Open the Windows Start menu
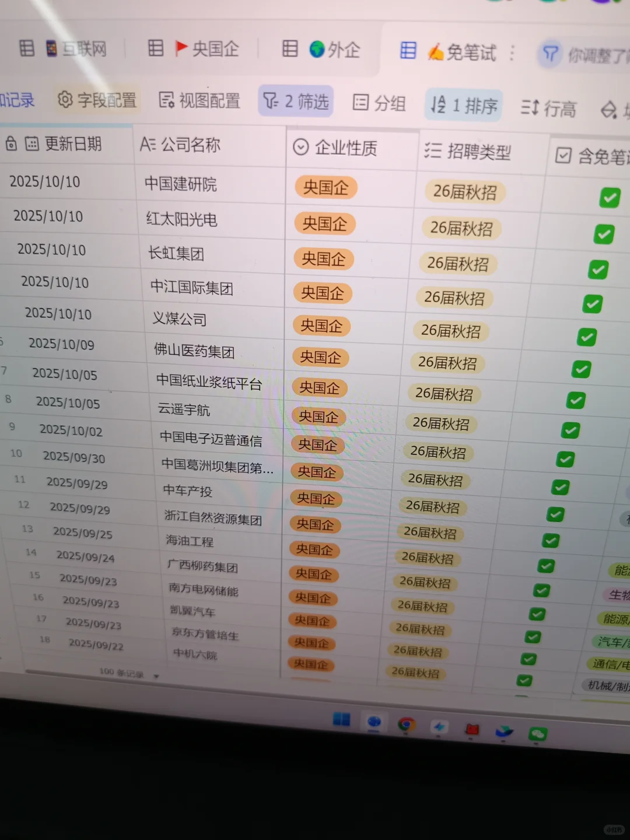 coord(341,719)
